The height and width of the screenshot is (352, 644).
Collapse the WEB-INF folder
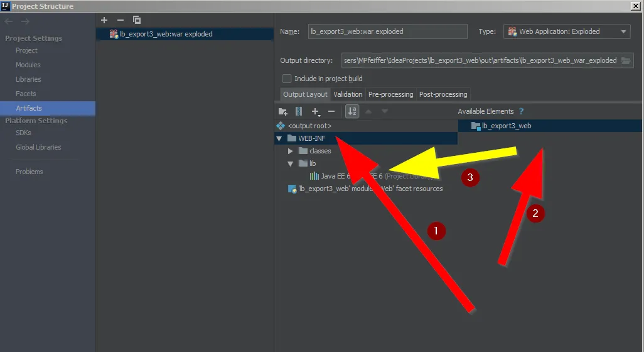(x=279, y=138)
